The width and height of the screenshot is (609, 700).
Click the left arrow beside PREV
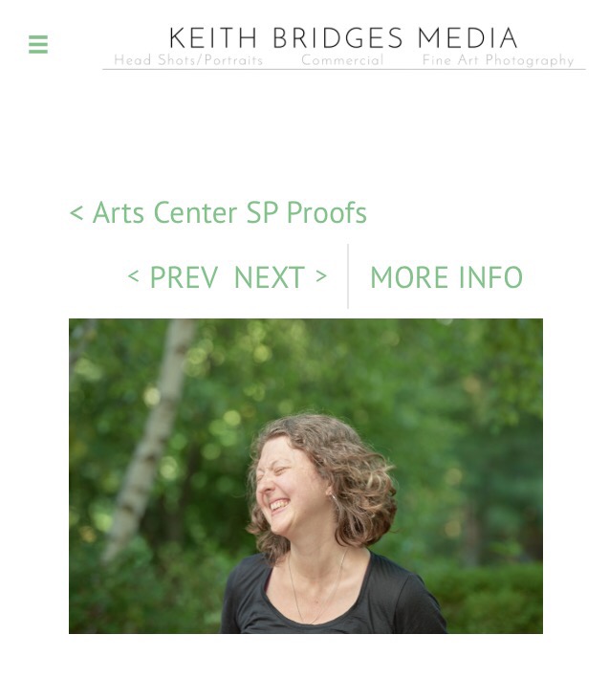click(133, 276)
